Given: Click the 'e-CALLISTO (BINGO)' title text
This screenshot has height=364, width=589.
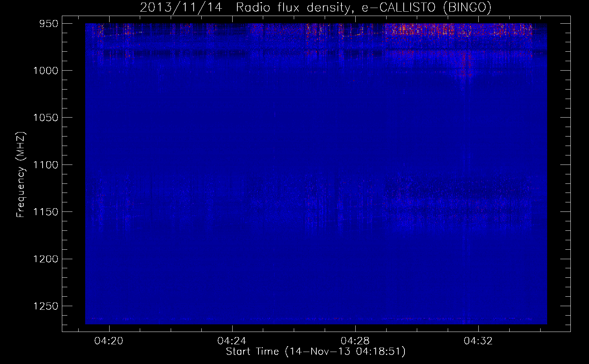Looking at the screenshot, I should click(x=426, y=8).
